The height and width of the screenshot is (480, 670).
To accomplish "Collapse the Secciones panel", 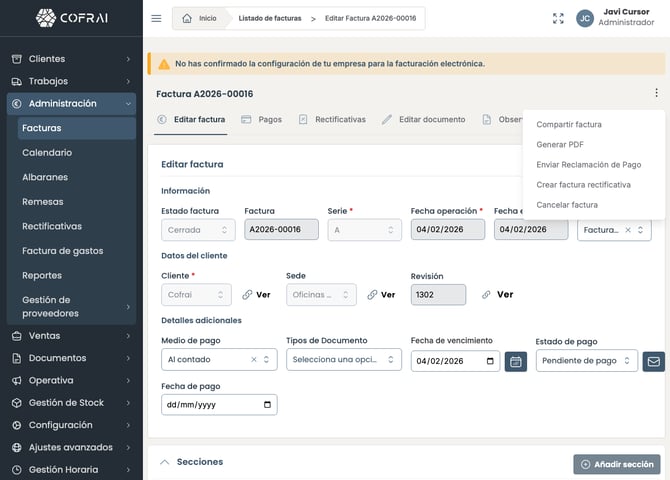I will [165, 462].
